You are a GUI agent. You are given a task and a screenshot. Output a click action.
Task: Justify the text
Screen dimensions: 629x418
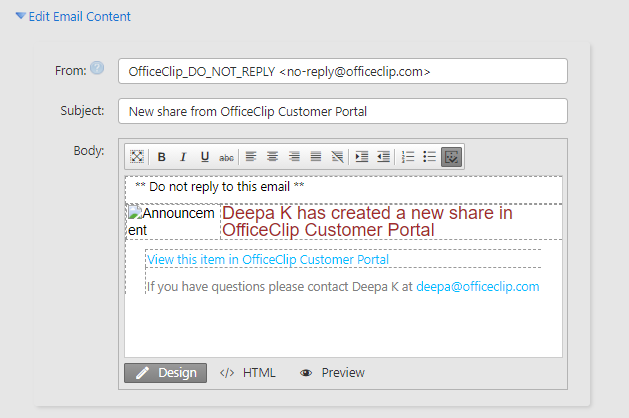[316, 156]
